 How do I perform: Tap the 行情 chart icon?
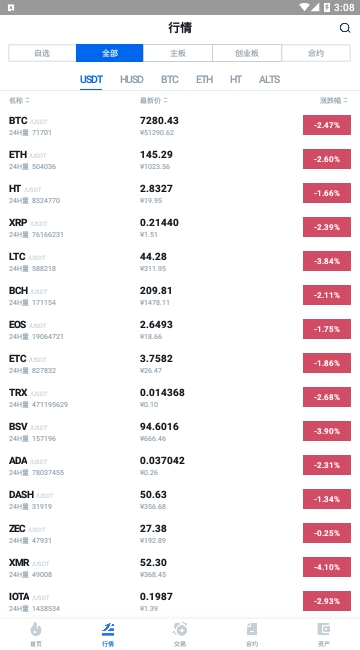[108, 629]
